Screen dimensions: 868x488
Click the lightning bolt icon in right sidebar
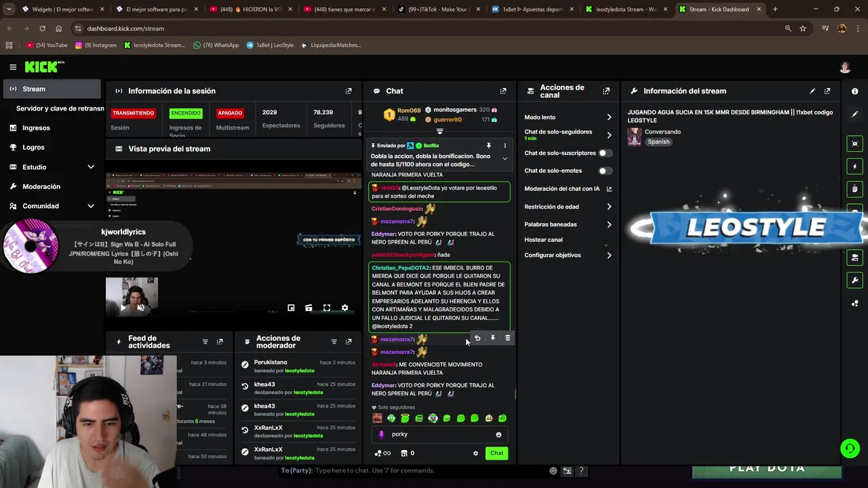[x=854, y=166]
